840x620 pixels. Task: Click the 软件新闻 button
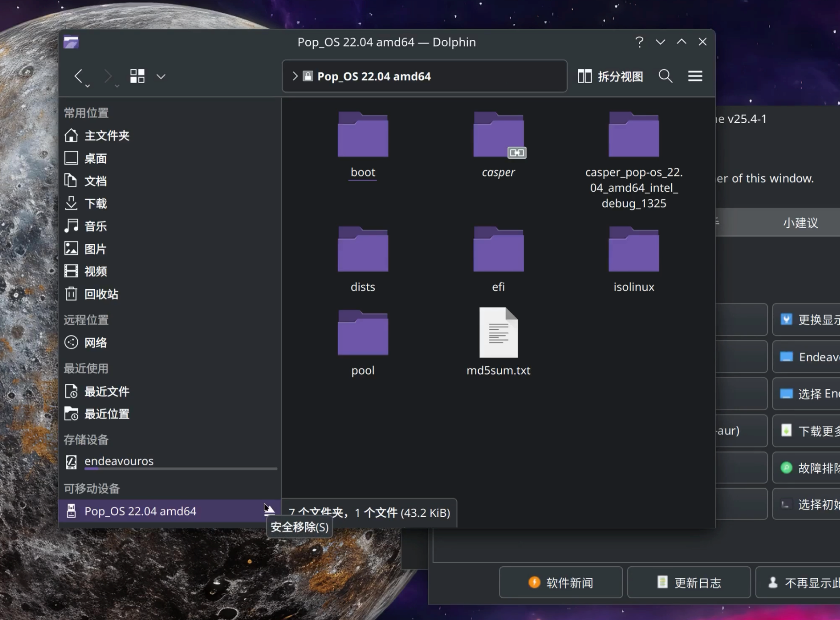coord(561,582)
